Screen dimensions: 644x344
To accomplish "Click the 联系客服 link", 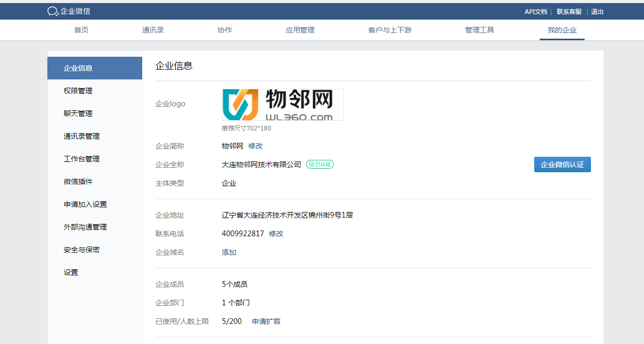I will 569,11.
